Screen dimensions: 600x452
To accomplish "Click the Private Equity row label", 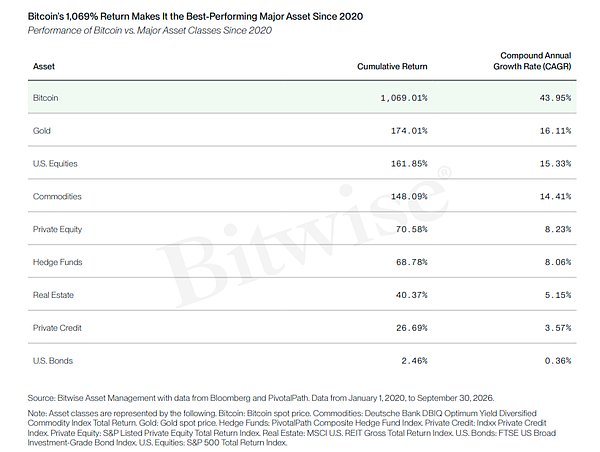I will [x=57, y=230].
